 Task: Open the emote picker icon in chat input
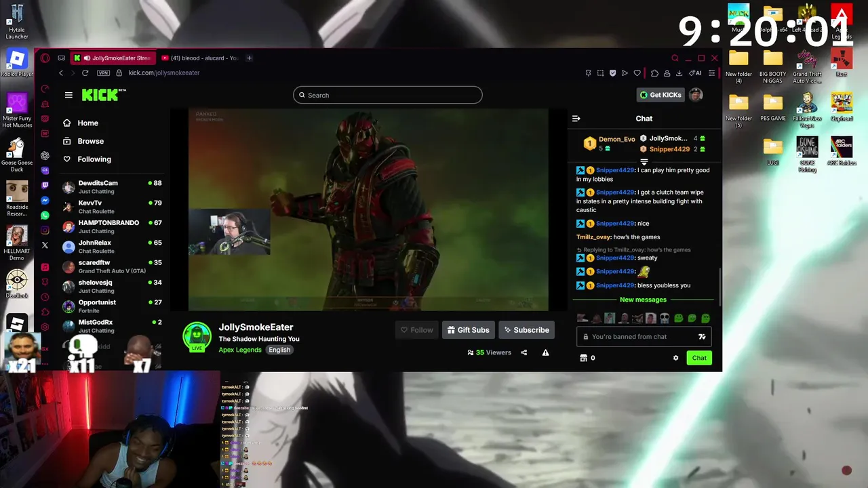coord(702,337)
